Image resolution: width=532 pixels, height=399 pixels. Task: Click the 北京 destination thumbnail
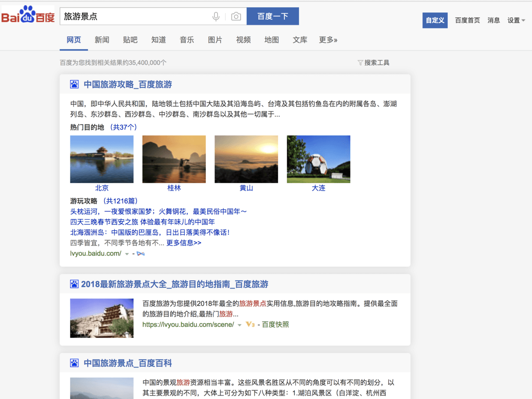[102, 159]
